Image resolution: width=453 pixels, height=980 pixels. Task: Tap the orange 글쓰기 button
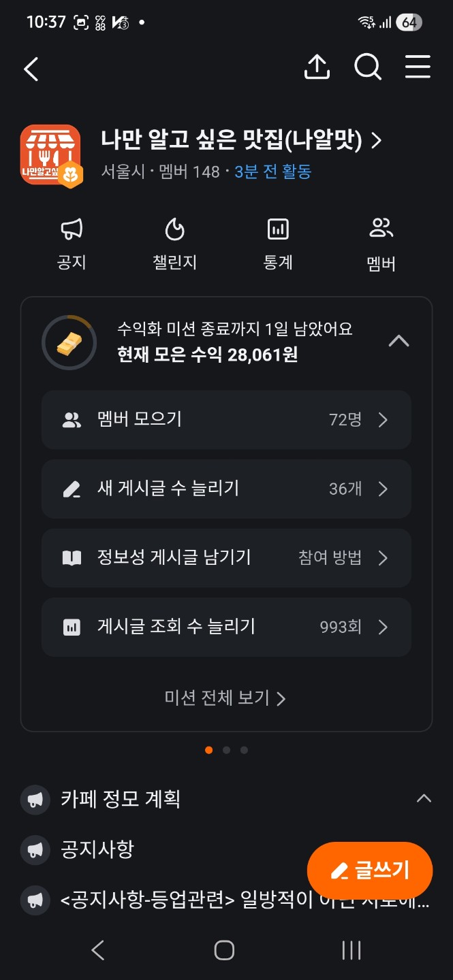click(370, 870)
